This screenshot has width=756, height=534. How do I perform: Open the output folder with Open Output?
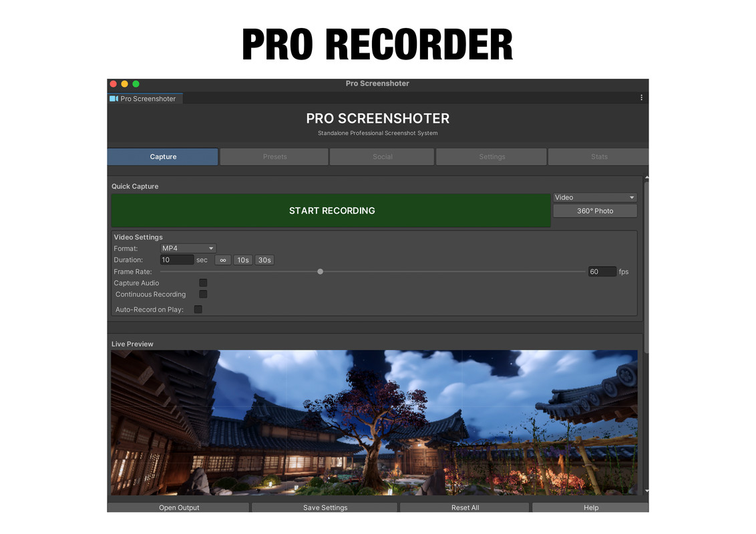pos(178,507)
